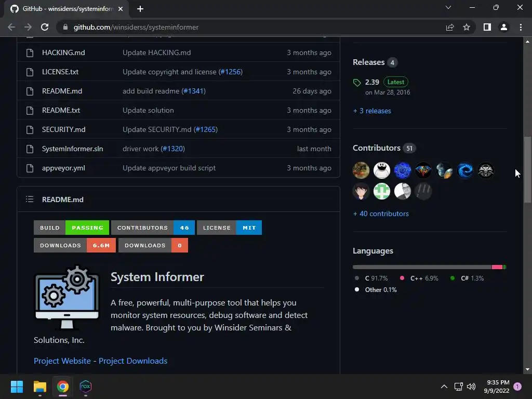This screenshot has height=399, width=532.
Task: Open README outline list icon
Action: [30, 199]
